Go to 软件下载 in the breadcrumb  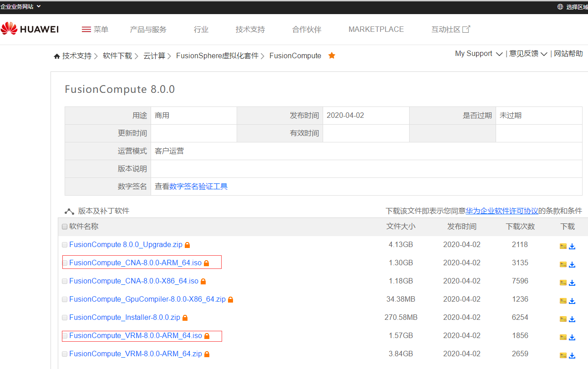click(x=117, y=56)
